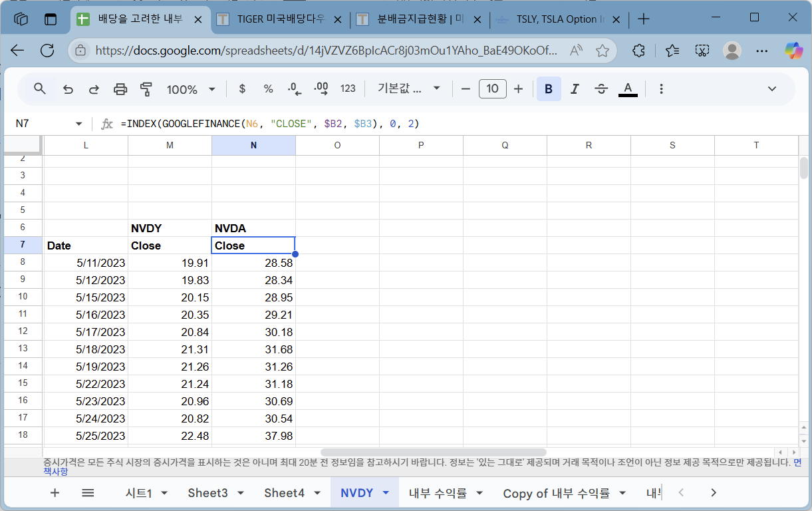The height and width of the screenshot is (511, 812).
Task: Click the formula bar text
Action: [x=270, y=124]
